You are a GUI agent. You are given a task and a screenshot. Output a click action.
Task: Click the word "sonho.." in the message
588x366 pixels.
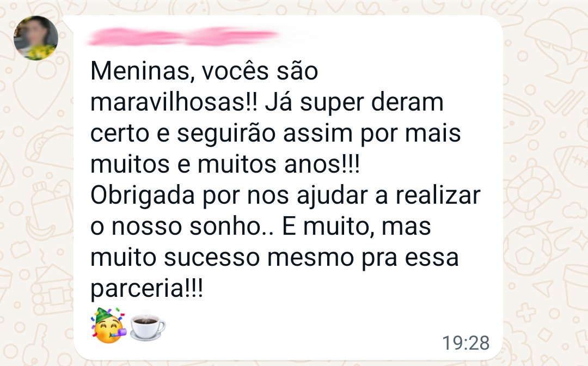(232, 227)
